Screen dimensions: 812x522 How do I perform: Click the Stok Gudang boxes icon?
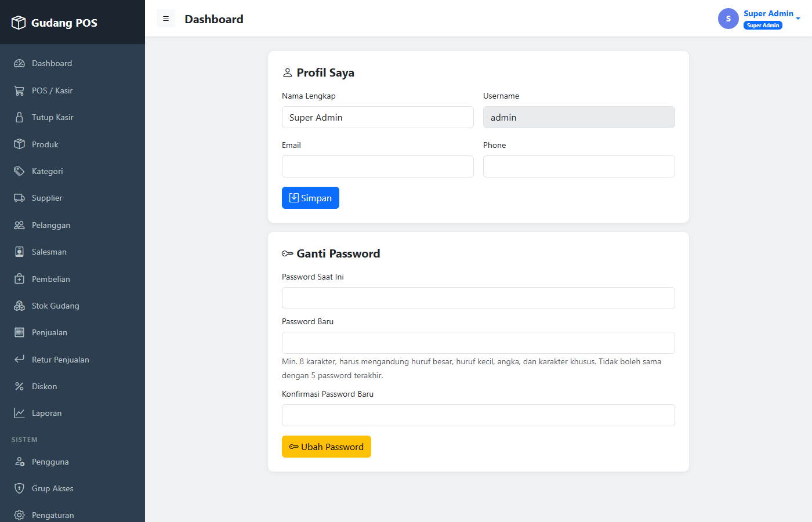pyautogui.click(x=19, y=306)
